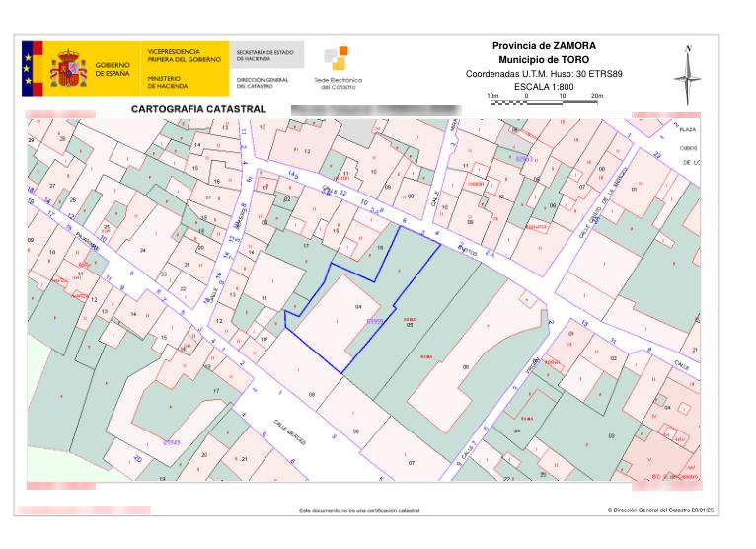Click the 'CUBOS' label on the map
Screen dimensions: 756x549
tap(688, 148)
